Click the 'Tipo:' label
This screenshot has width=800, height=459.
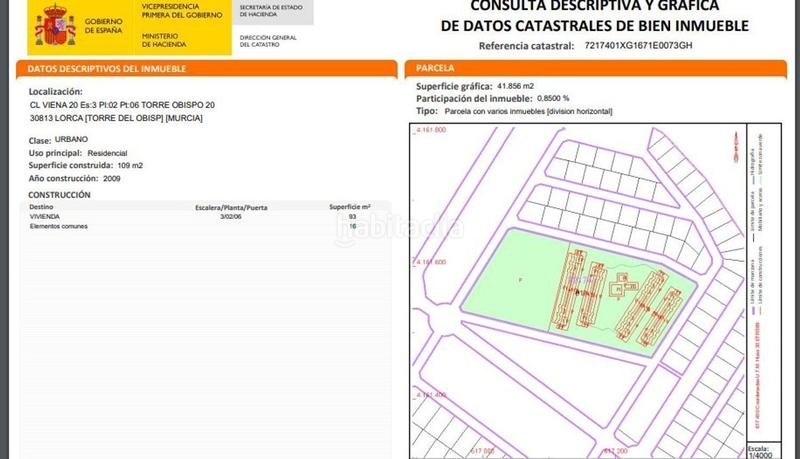tap(427, 111)
